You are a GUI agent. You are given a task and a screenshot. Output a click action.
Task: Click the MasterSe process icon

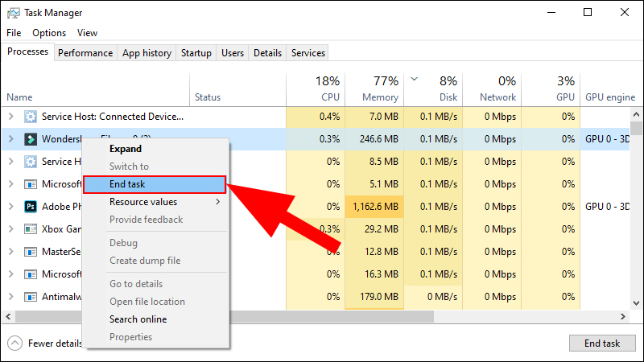click(x=31, y=252)
